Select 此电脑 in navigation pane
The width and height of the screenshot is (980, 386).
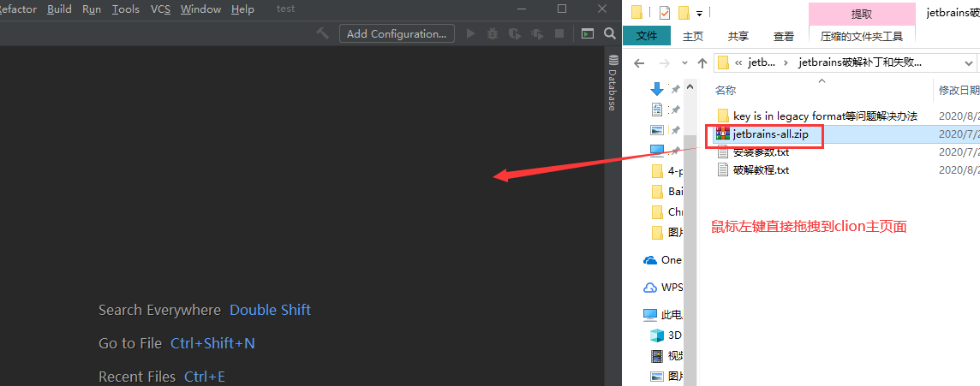(x=663, y=315)
